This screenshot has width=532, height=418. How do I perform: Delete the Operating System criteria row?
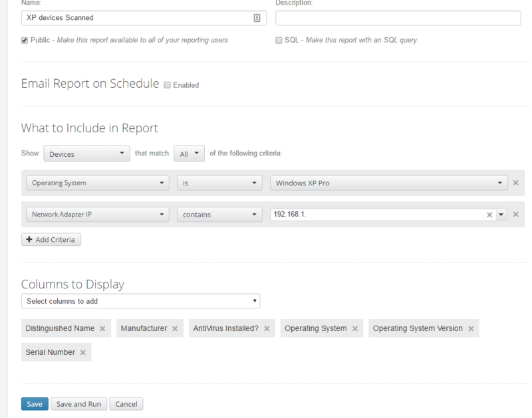point(515,182)
